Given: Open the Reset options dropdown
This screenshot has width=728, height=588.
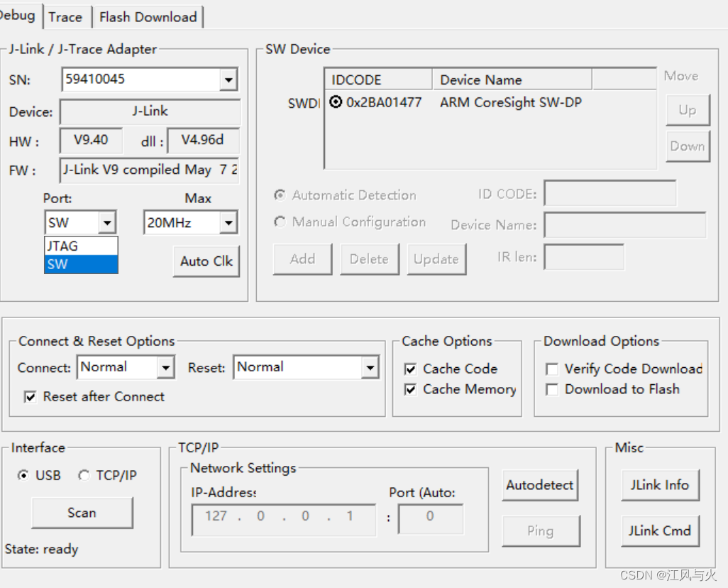Looking at the screenshot, I should (370, 367).
